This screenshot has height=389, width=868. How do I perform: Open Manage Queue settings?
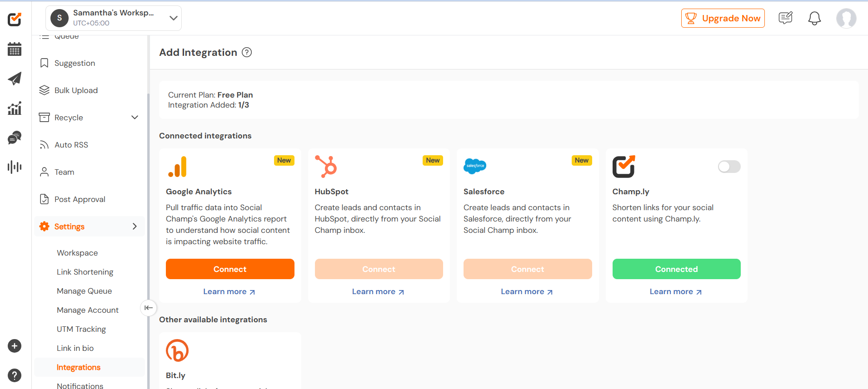coord(84,291)
